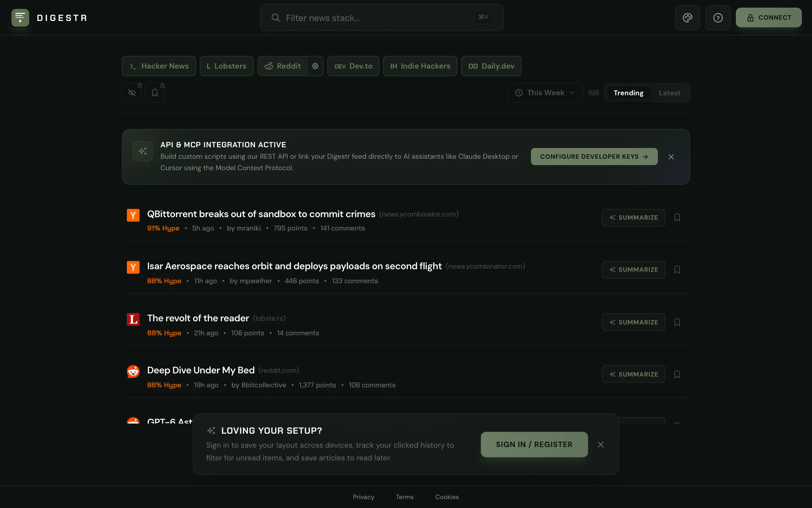Click Hacker News icon beside QBittorrent story
The height and width of the screenshot is (508, 812).
click(133, 215)
